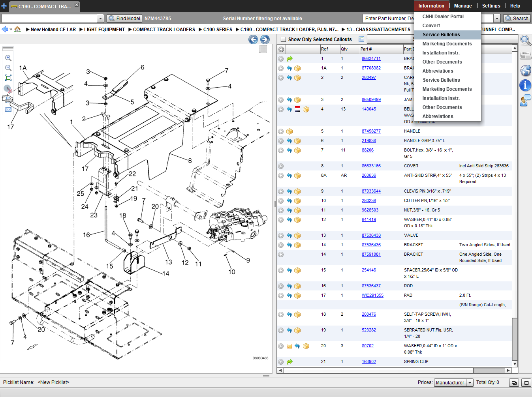Screen dimensions: 532x397
Task: Select round button for CLEVIS PIN row
Action: 281,191
